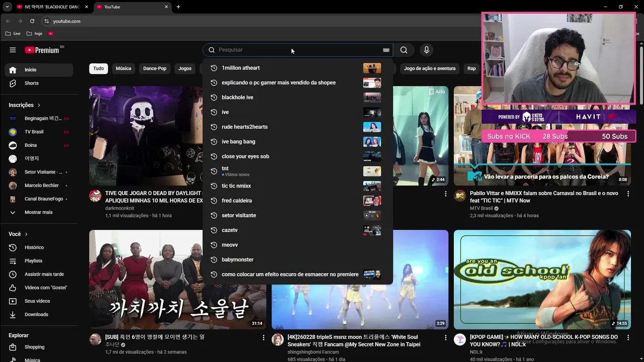Open Setor Visitante subscription
Image resolution: width=644 pixels, height=362 pixels.
[x=39, y=172]
